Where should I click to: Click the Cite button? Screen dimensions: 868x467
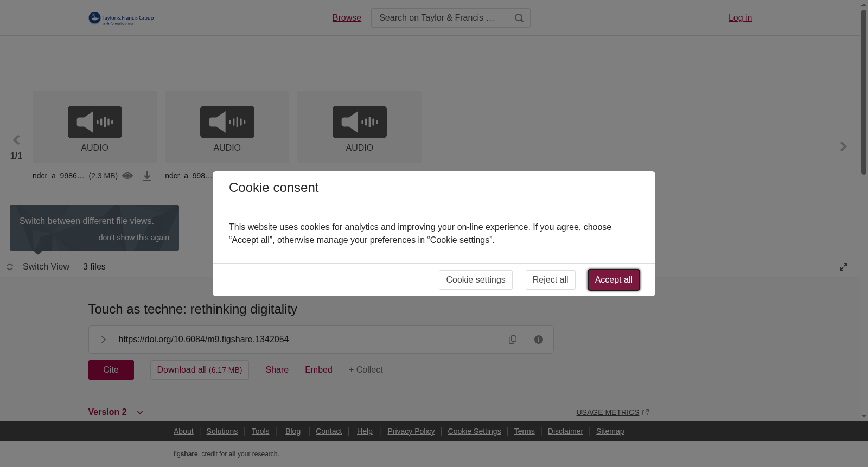[x=111, y=370]
